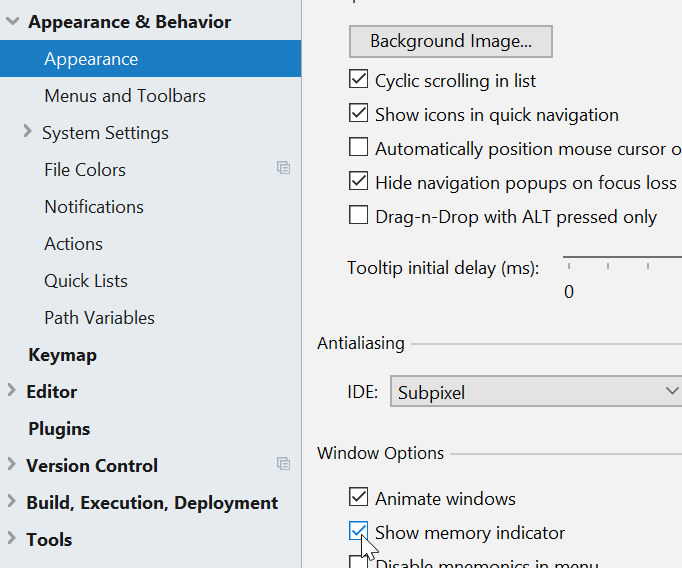The image size is (682, 568).
Task: Expand Build, Execution, Deployment section
Action: click(x=12, y=502)
